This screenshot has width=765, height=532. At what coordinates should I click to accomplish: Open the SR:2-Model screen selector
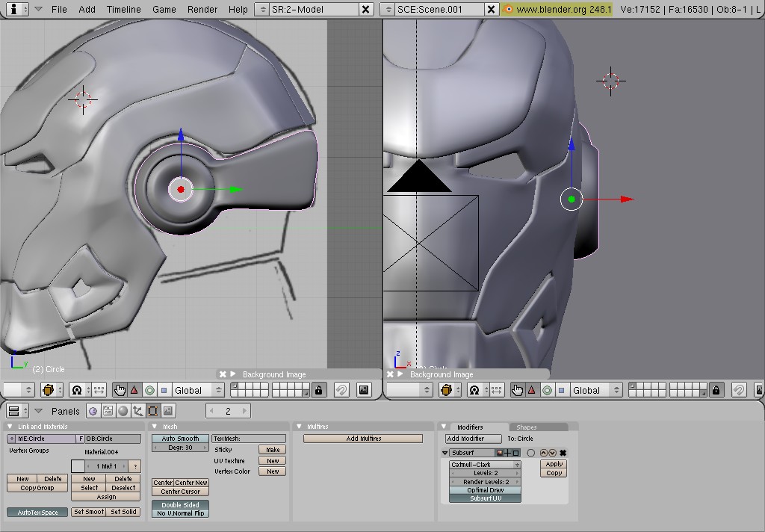[262, 9]
